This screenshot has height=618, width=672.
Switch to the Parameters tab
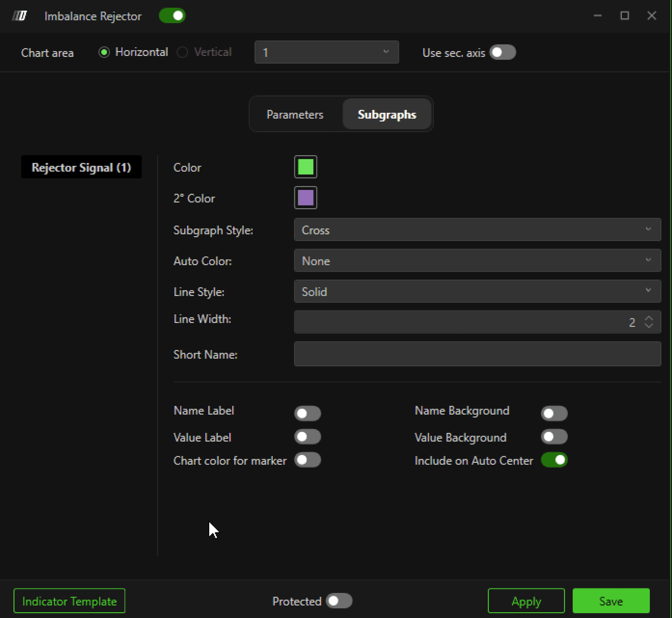pos(295,114)
